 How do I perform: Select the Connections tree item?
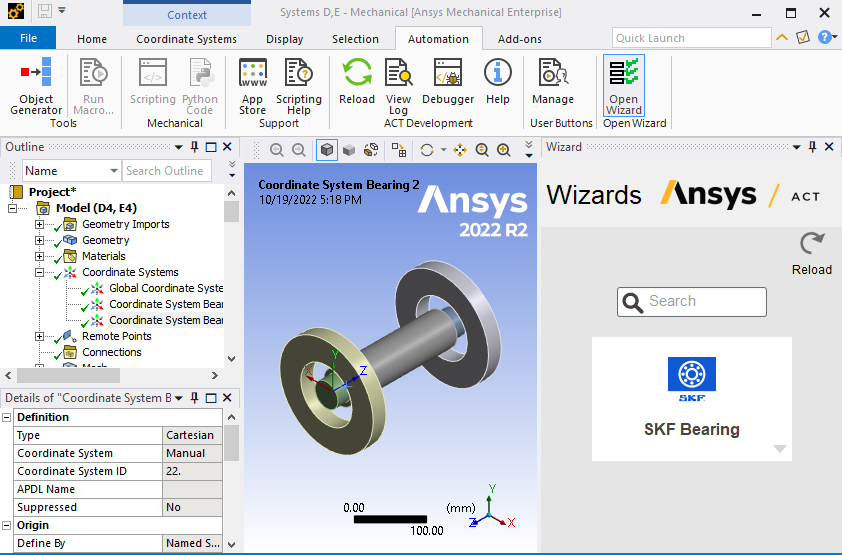point(111,353)
